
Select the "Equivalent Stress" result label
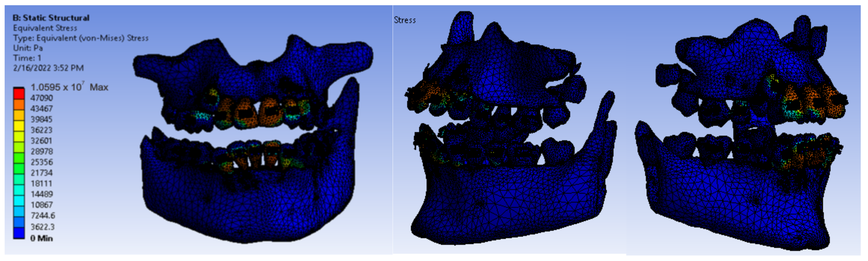point(45,28)
